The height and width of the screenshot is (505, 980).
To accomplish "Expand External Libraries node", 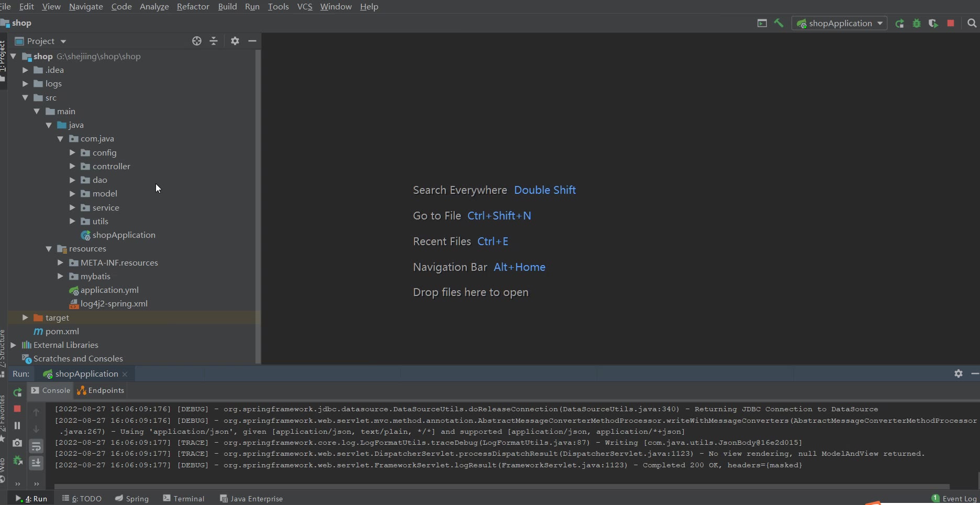I will click(13, 345).
